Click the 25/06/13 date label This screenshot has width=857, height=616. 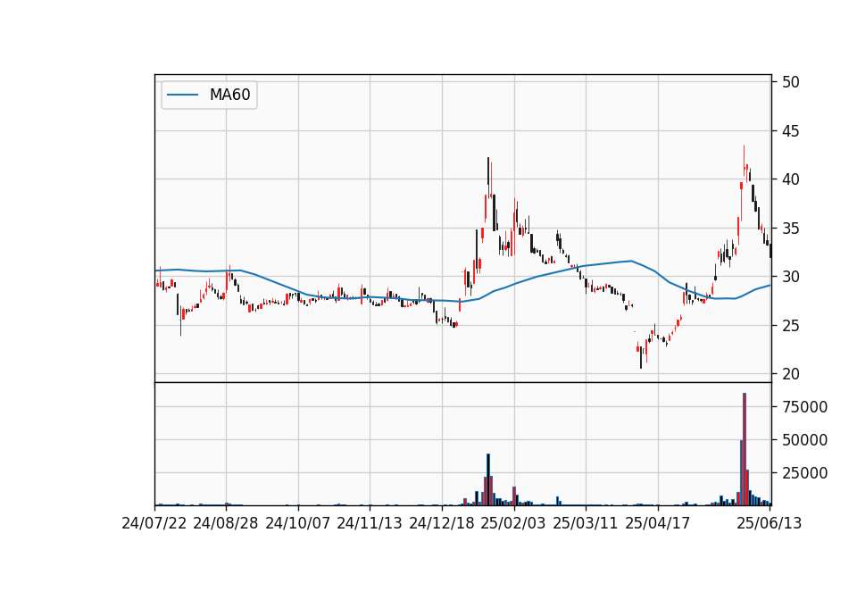770,523
